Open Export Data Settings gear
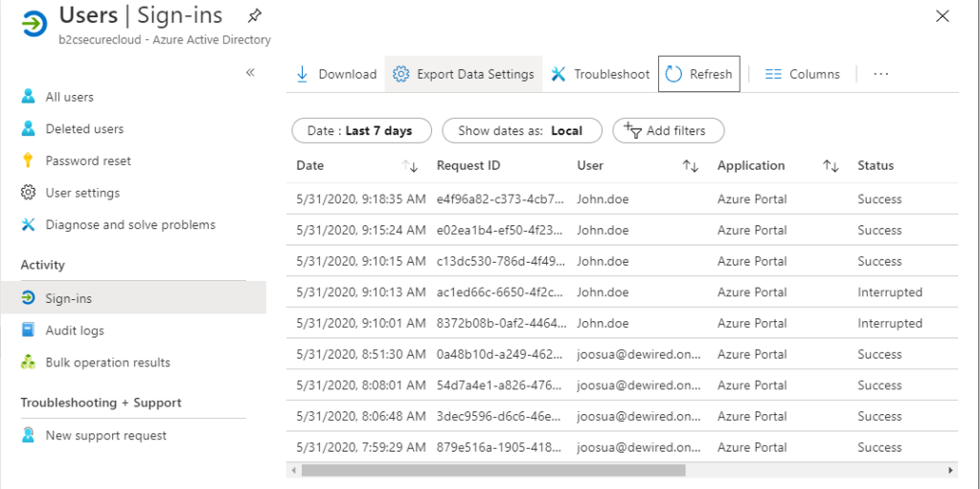 401,75
